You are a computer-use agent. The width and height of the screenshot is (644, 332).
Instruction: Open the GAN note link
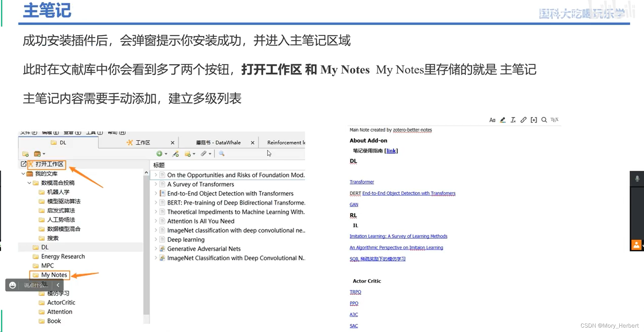[x=354, y=204]
